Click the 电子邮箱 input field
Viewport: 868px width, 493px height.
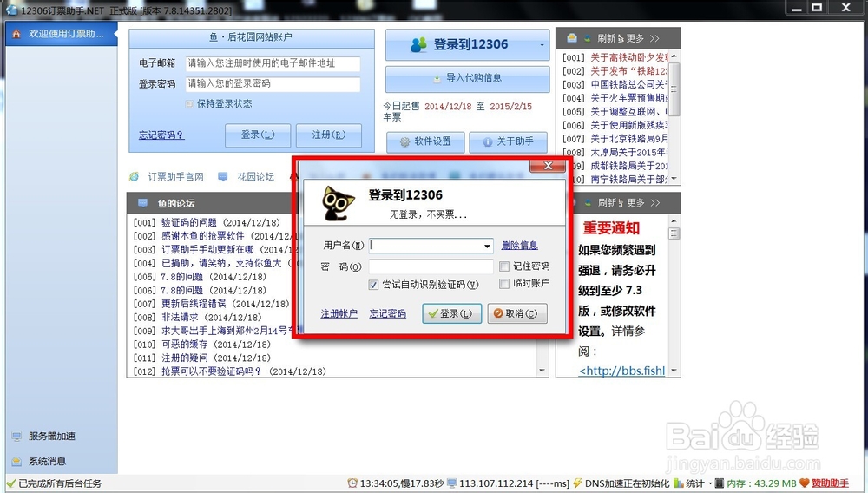point(273,63)
